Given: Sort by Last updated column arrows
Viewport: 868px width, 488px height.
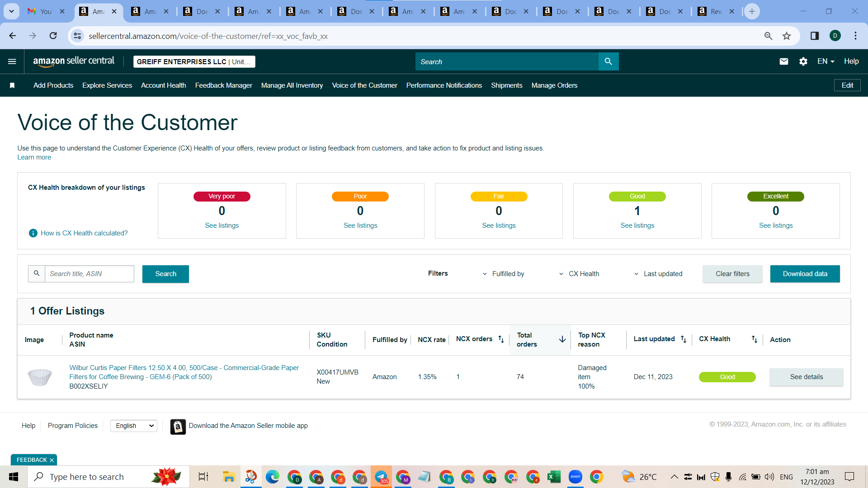Looking at the screenshot, I should [684, 339].
